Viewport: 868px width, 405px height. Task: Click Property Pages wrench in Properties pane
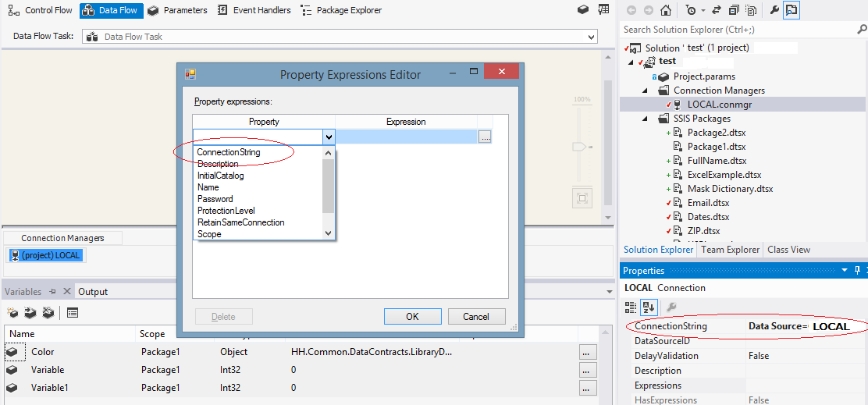[671, 307]
